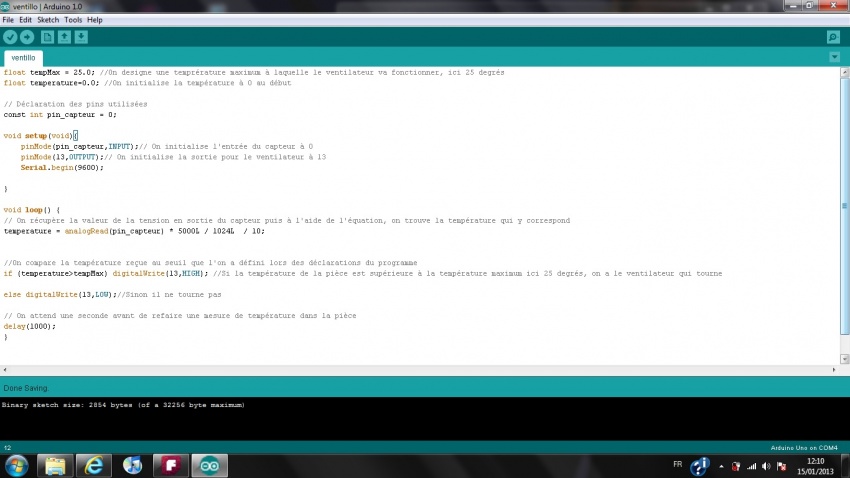Open the Tools menu
The width and height of the screenshot is (850, 478).
73,20
